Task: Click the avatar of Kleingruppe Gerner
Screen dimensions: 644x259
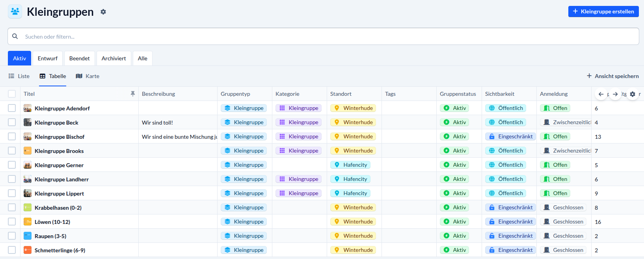Action: tap(28, 165)
